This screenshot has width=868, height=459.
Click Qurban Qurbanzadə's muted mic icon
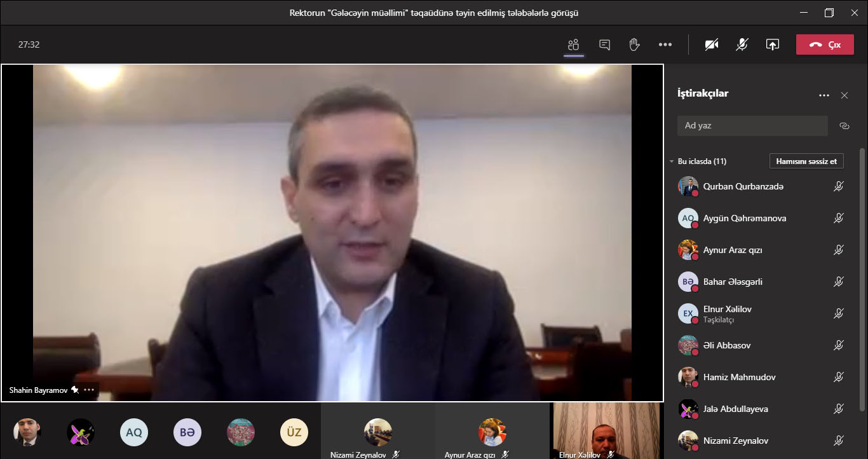tap(839, 186)
